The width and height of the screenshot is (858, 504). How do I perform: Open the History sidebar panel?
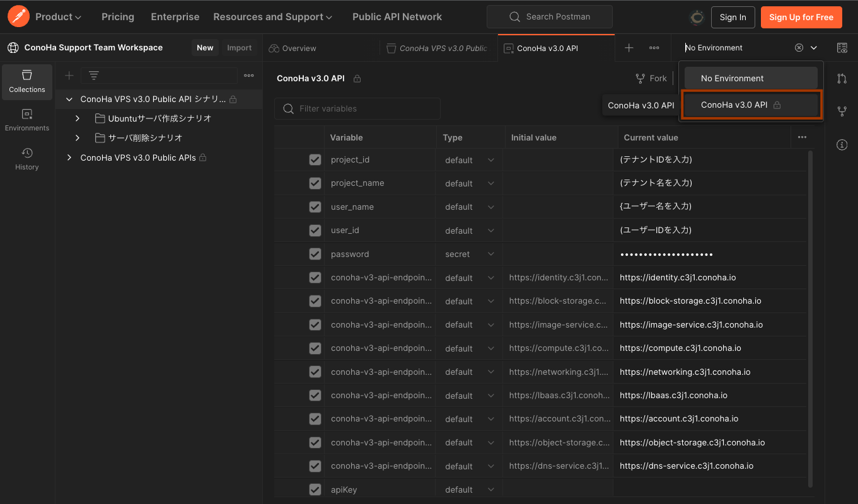pos(27,159)
